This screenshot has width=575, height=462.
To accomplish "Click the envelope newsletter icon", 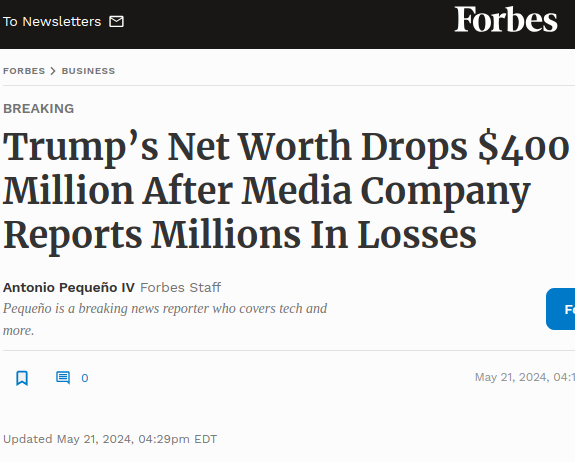I will pos(116,22).
